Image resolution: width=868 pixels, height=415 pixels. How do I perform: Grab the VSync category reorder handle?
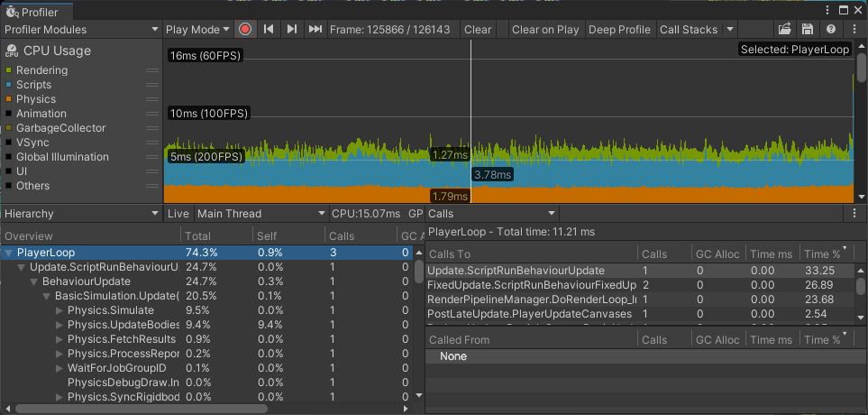click(152, 143)
